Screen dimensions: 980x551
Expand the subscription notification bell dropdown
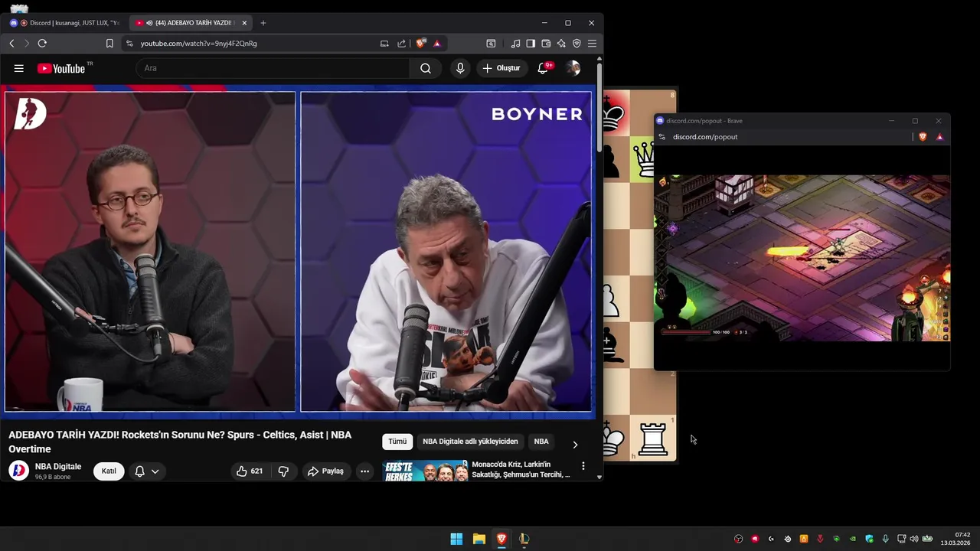147,471
